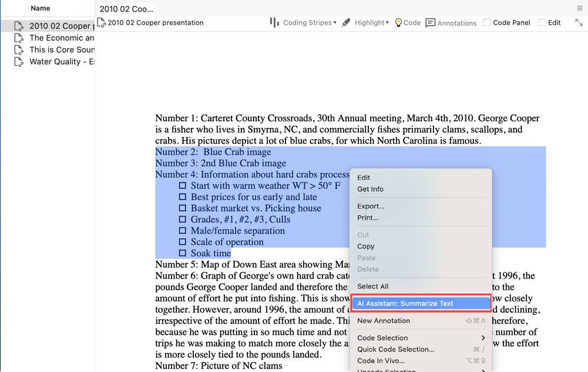Expand the detail view to full screen
The image size is (588, 372).
pos(579,22)
